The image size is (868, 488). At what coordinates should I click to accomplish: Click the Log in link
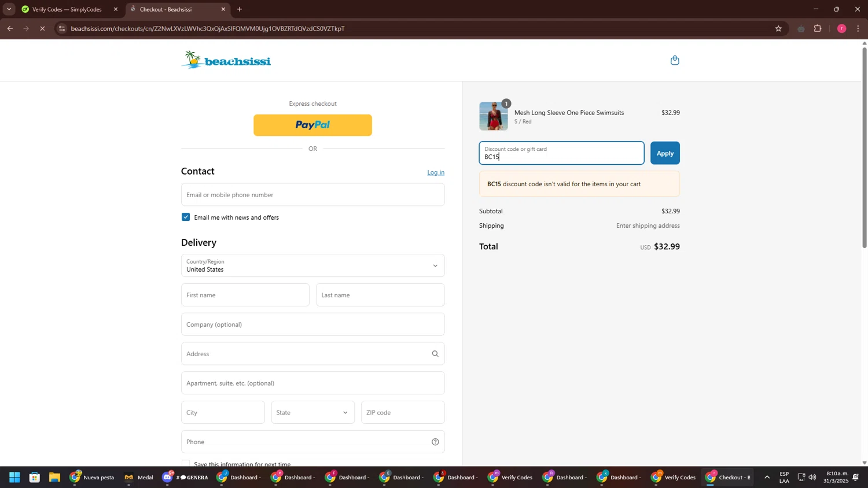[436, 172]
